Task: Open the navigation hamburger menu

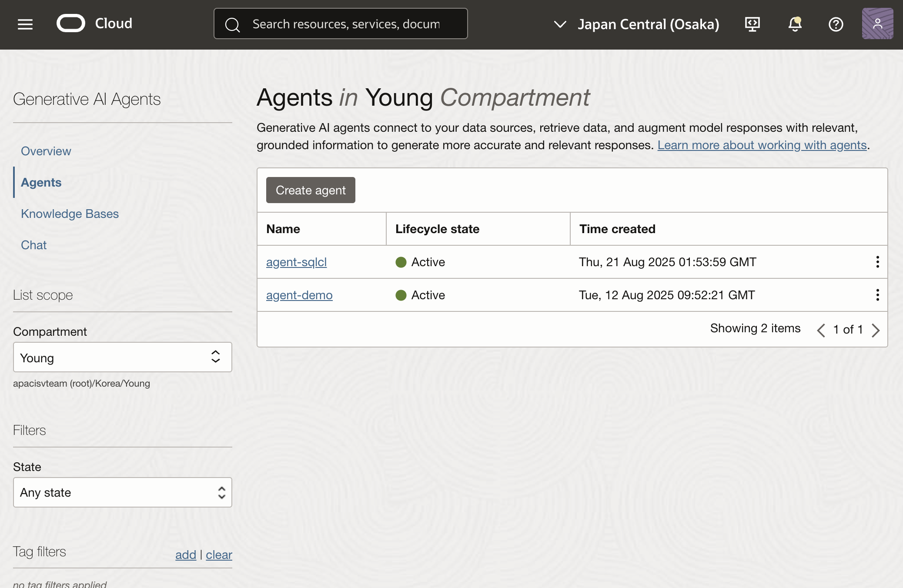Action: [x=25, y=24]
